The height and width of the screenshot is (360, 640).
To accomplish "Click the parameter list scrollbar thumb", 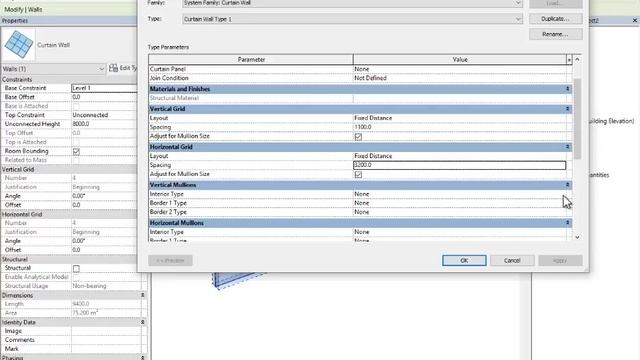I will (577, 118).
